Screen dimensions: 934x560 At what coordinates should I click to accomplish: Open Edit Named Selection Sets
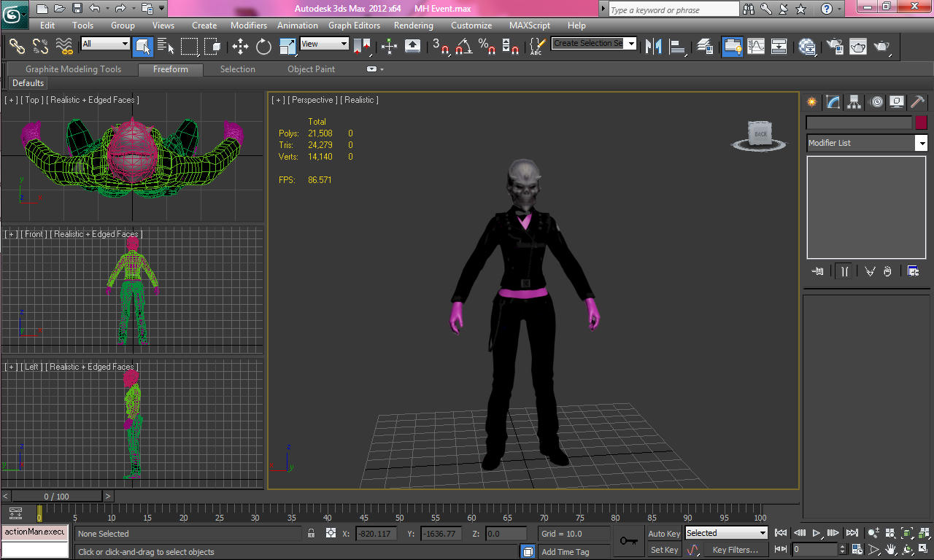coord(536,47)
